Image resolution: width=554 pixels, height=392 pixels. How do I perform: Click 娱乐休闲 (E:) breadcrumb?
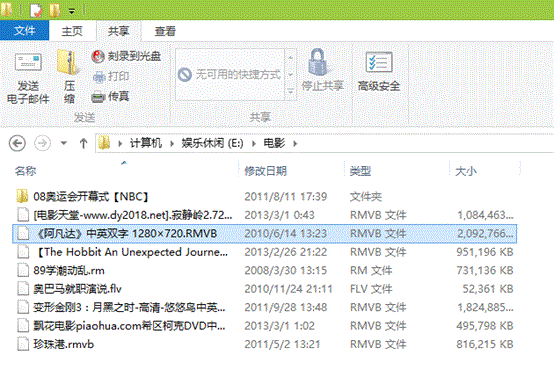coord(212,143)
